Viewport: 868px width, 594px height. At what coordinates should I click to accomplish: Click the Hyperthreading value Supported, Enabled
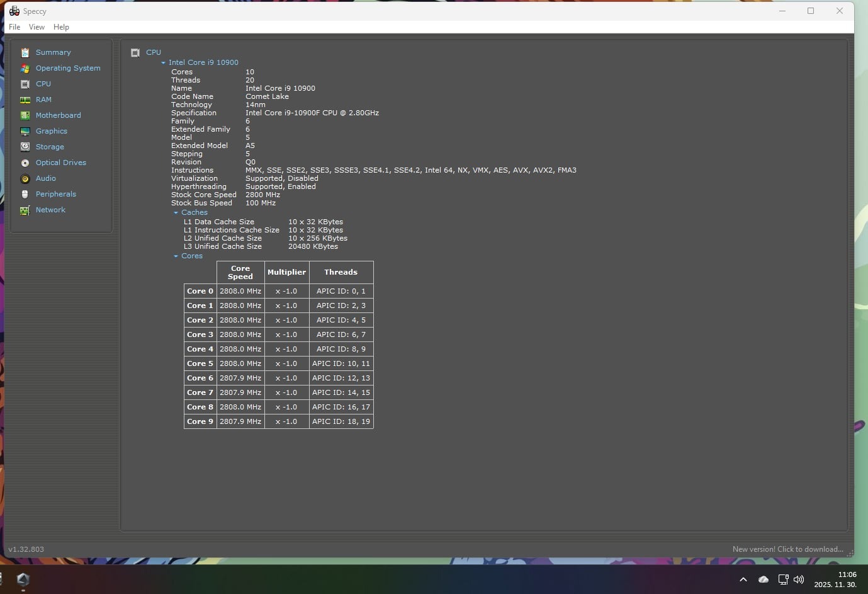click(281, 186)
